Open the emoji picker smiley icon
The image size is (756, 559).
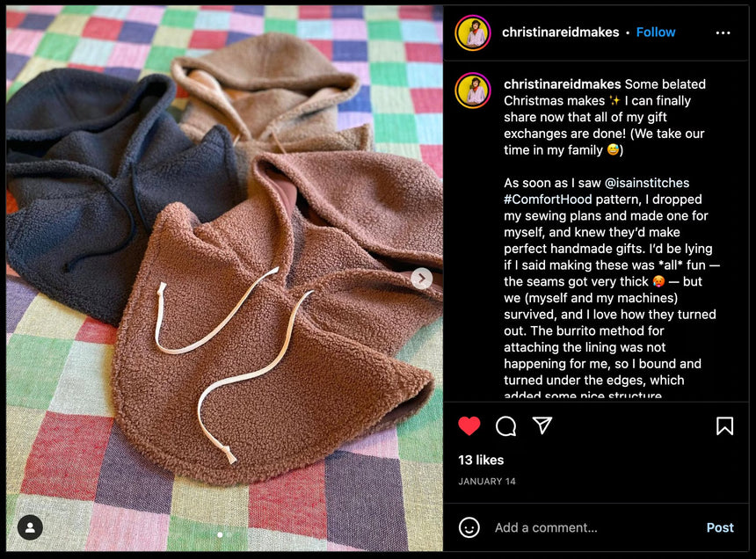point(469,527)
